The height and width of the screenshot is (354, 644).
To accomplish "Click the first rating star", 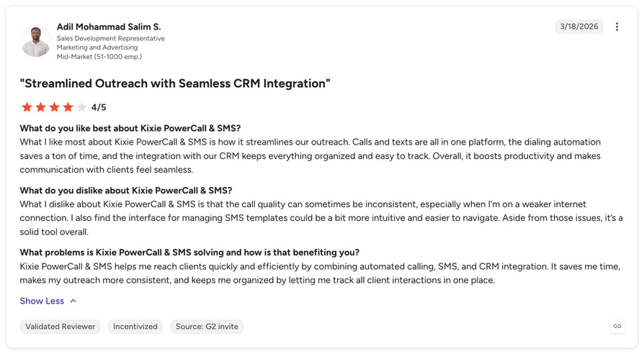I will (27, 107).
